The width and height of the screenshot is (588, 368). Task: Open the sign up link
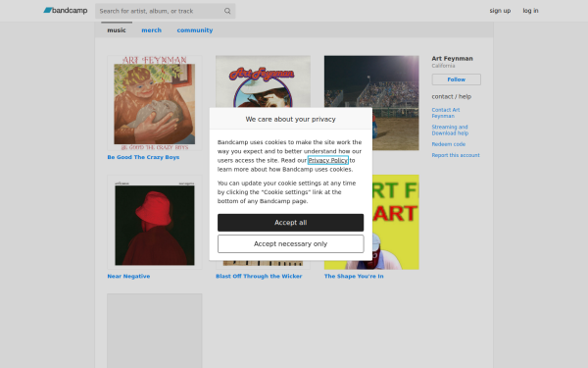click(x=500, y=11)
